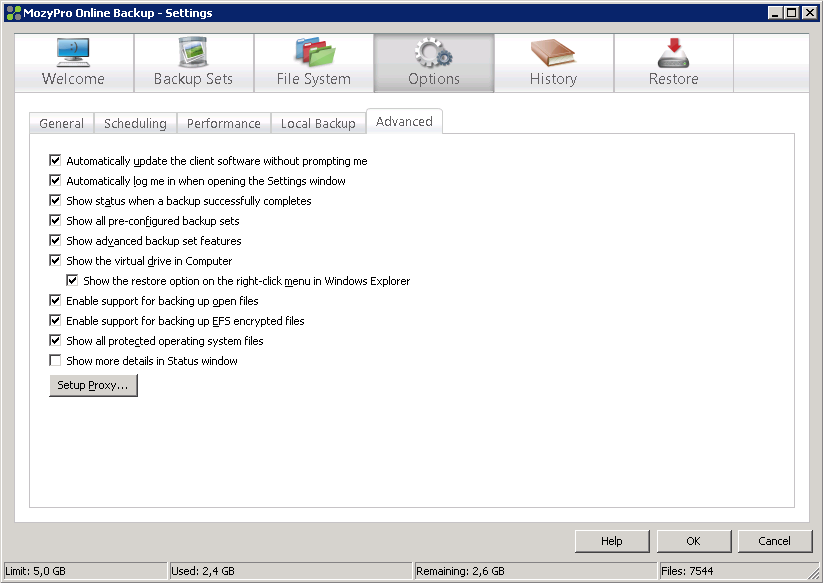Click the 'Used: 2,4 GB' status entry
Image resolution: width=823 pixels, height=583 pixels.
pyautogui.click(x=291, y=571)
